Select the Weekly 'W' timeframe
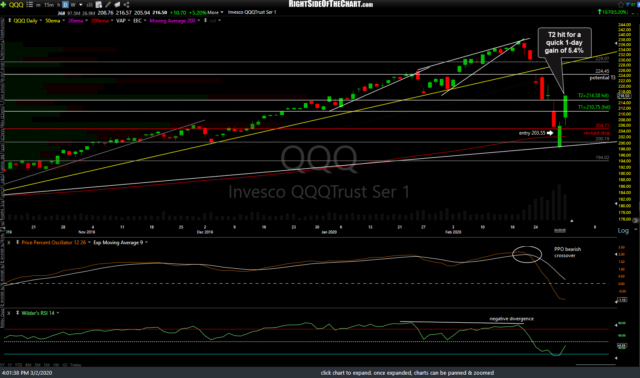 [x=73, y=4]
